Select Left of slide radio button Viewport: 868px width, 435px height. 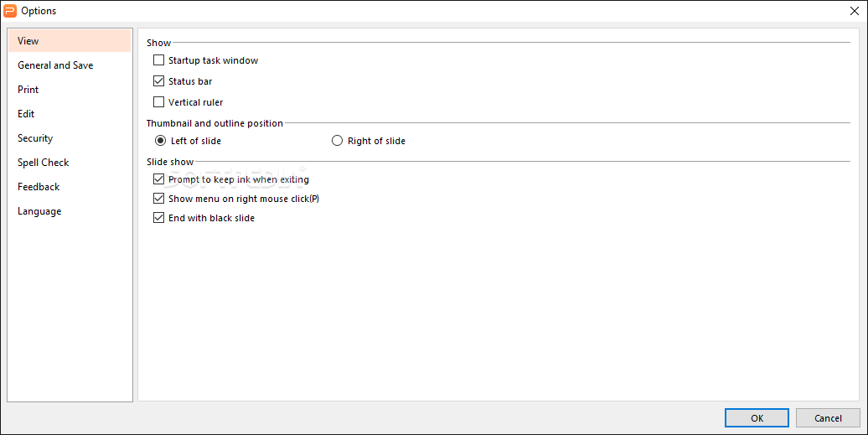point(160,141)
